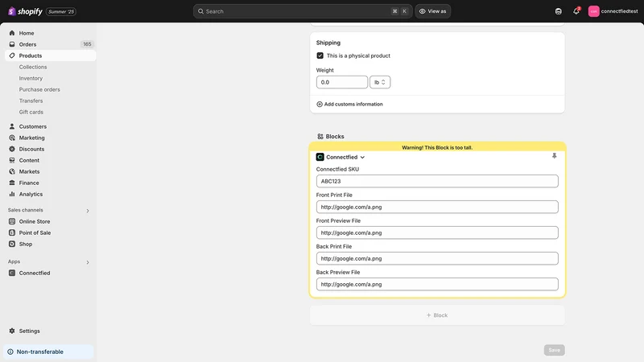Click the Blocks heading icon

320,136
